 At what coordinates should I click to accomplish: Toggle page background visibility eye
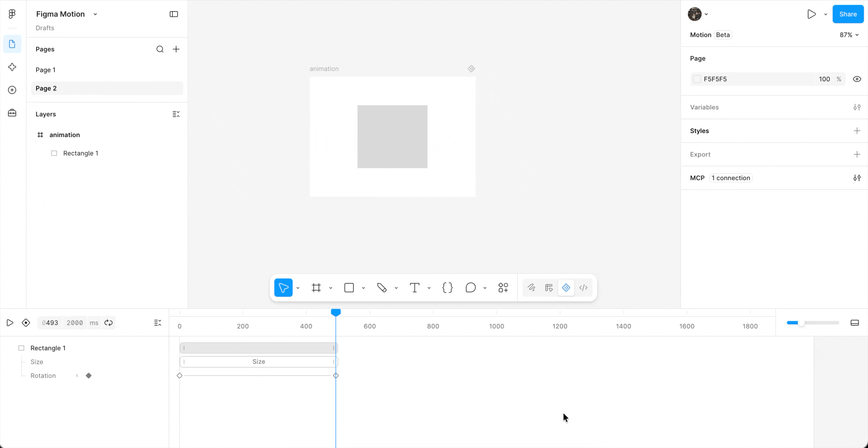point(857,79)
